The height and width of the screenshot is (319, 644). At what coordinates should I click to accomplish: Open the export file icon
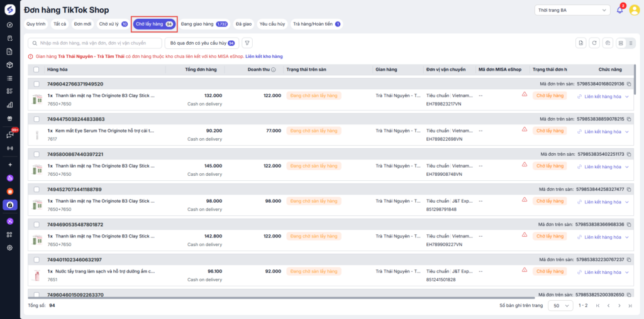tap(580, 43)
